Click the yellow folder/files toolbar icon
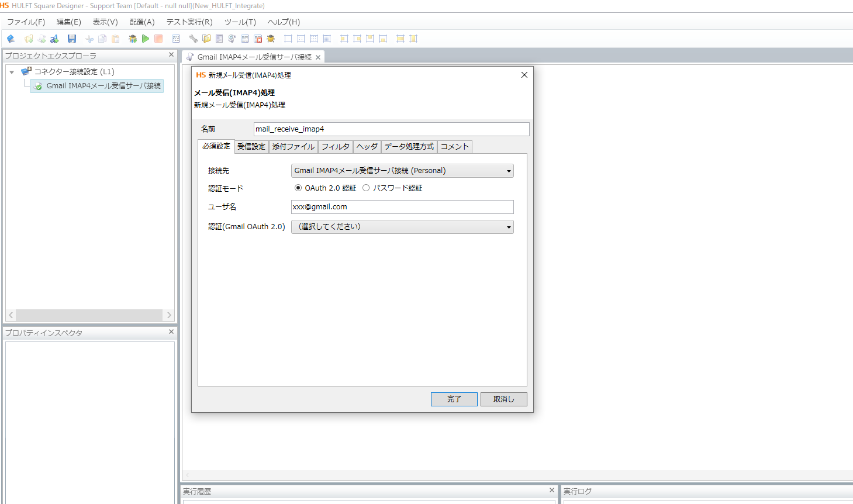Screen dimensions: 853x504 tap(206, 39)
